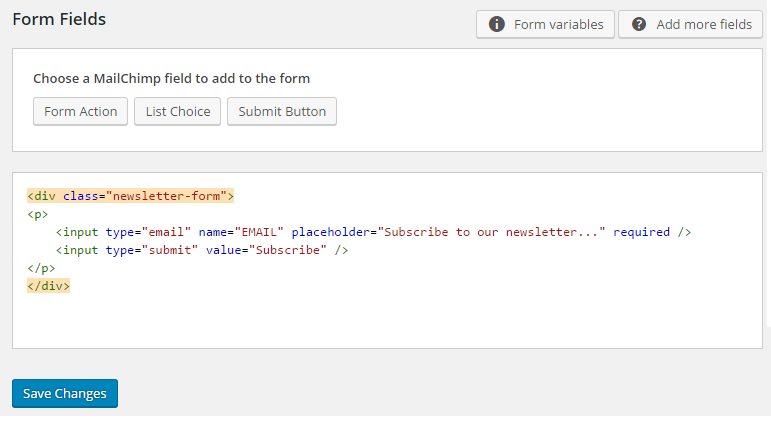Click the value="Subscribe" attribute
Screen dimensions: 771x425
(266, 250)
